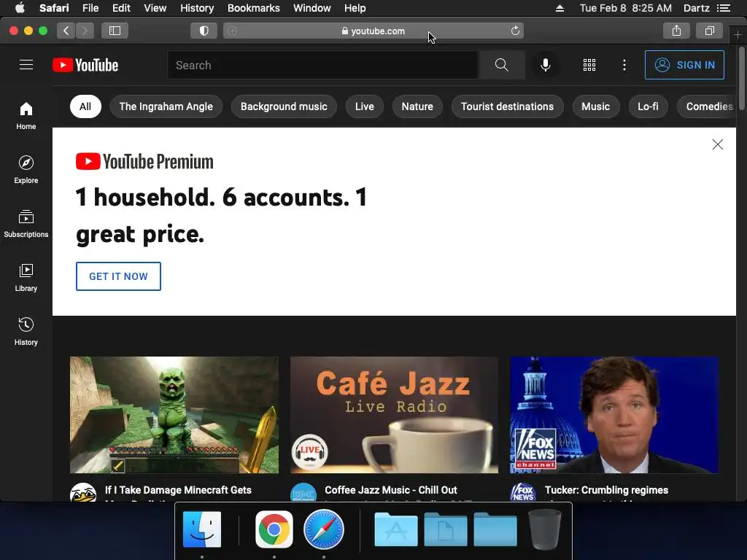Select the Nature filter chip
Image resolution: width=747 pixels, height=560 pixels.
(x=417, y=106)
